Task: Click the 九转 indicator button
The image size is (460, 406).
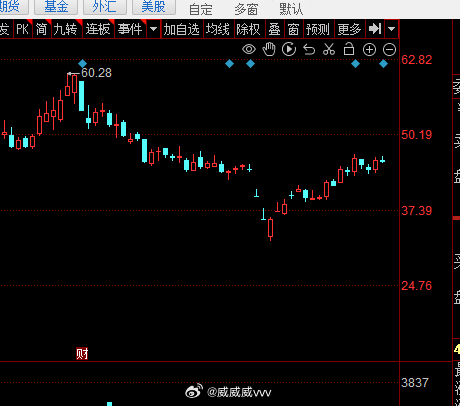Action: [65, 29]
